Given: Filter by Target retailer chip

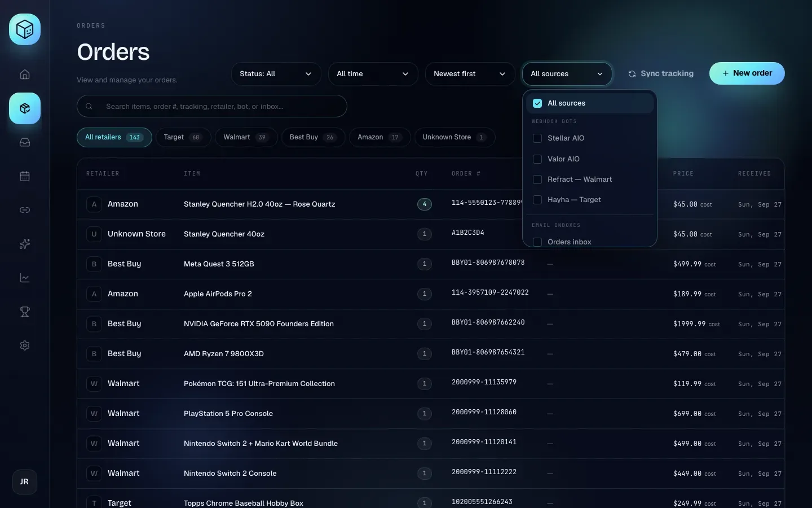Looking at the screenshot, I should pos(183,137).
